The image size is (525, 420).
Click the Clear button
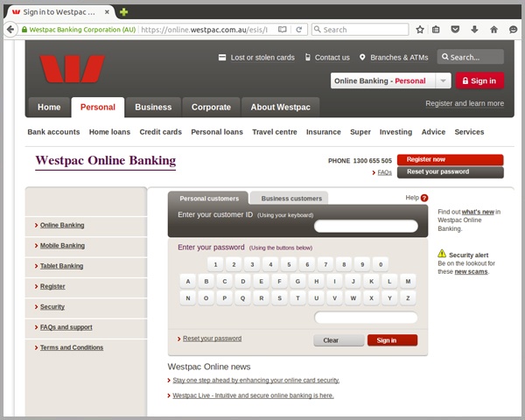tap(339, 340)
